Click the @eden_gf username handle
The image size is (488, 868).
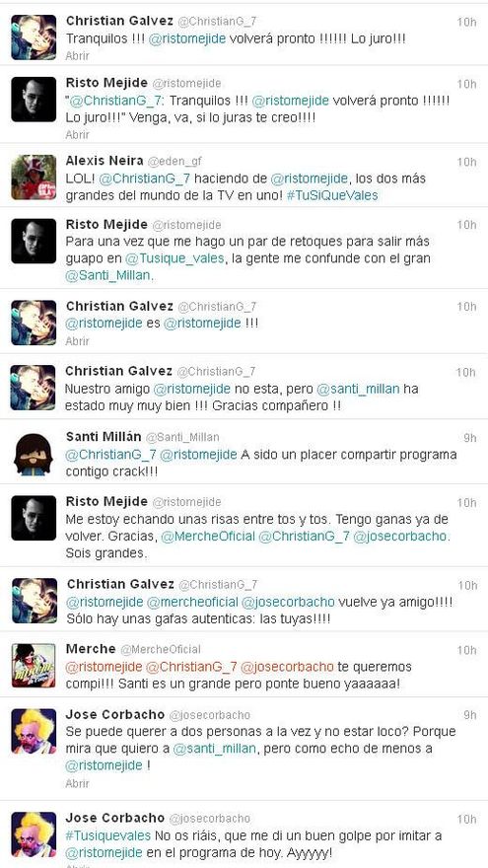click(x=174, y=162)
